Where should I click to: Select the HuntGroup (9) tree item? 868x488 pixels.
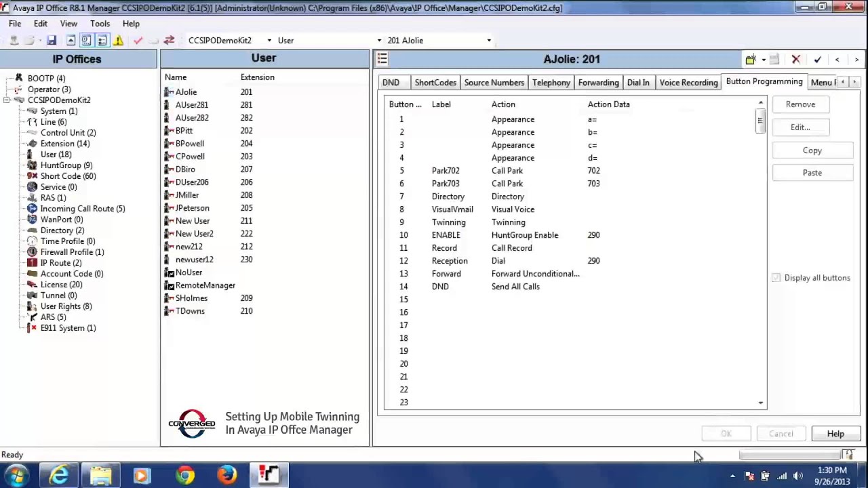(x=66, y=165)
